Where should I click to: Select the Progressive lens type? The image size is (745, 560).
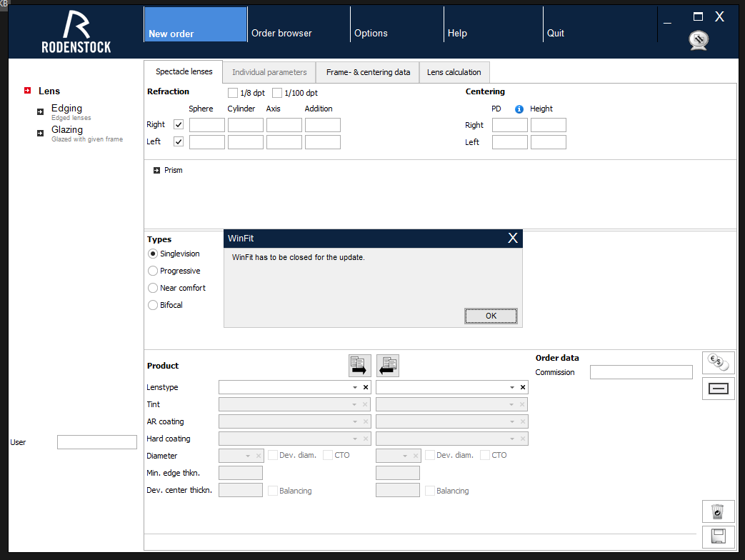coord(153,271)
